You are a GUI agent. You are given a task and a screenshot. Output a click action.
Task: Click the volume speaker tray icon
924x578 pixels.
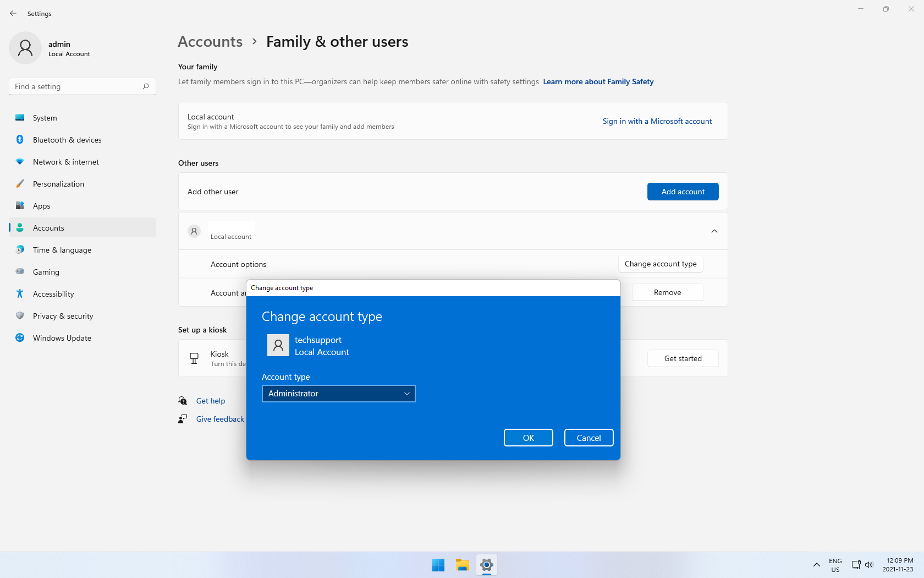[869, 565]
